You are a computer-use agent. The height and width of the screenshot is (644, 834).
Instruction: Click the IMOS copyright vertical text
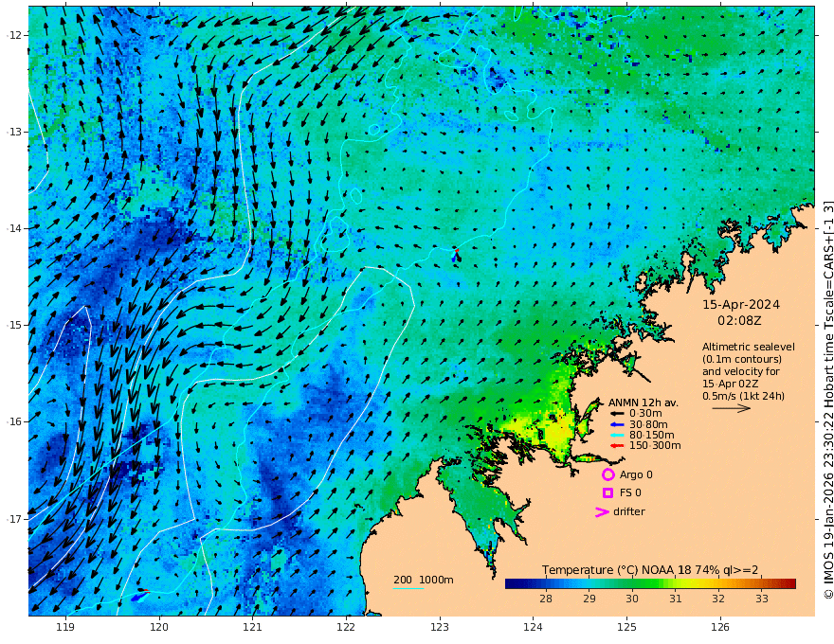[828, 399]
